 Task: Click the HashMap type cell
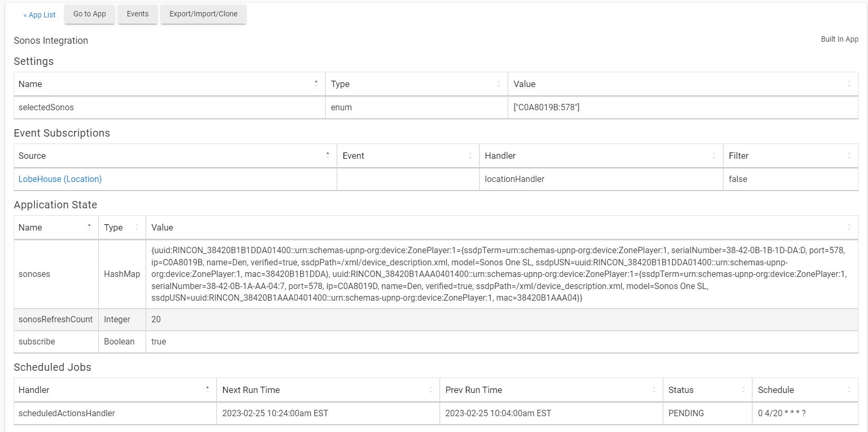click(x=122, y=274)
